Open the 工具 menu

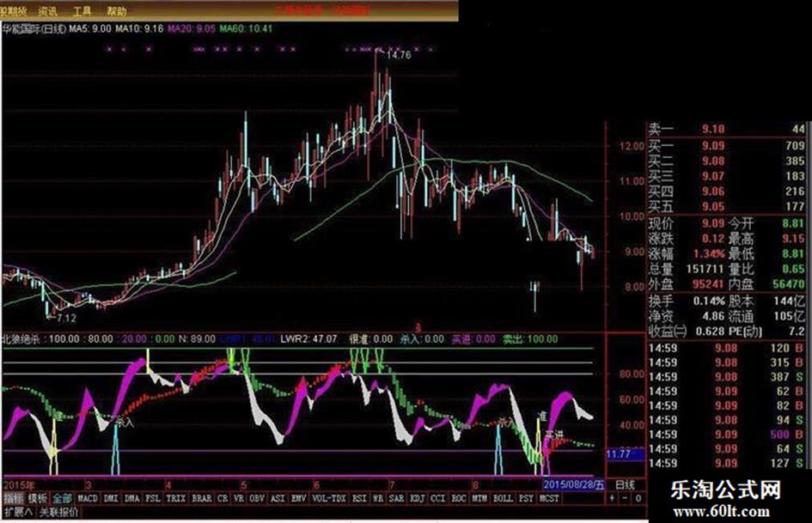click(82, 10)
